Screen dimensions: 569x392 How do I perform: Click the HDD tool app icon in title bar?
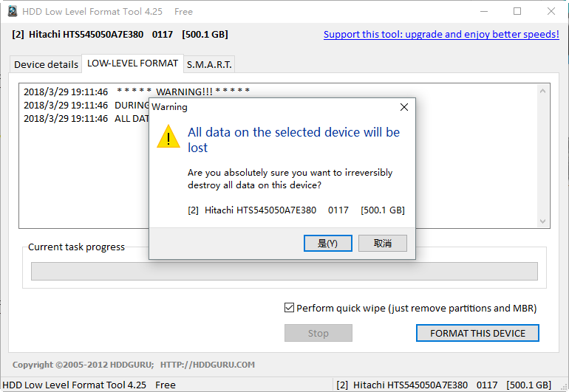pos(13,11)
